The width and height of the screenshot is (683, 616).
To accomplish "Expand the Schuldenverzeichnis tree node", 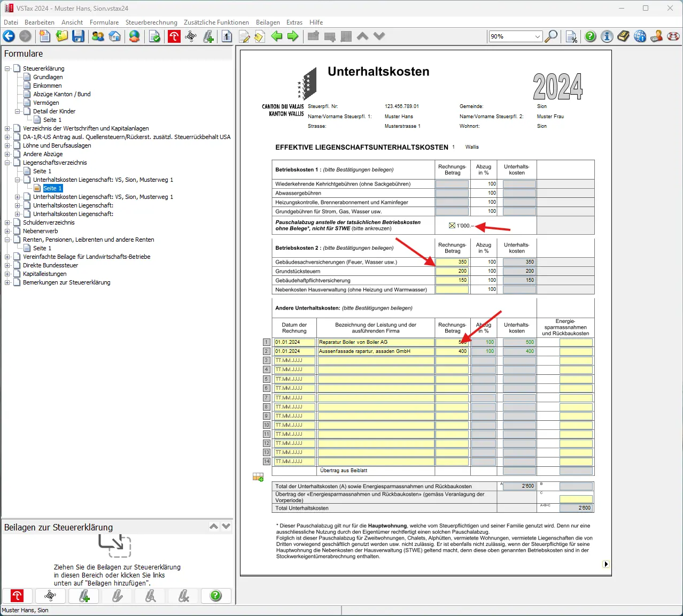I will point(7,222).
